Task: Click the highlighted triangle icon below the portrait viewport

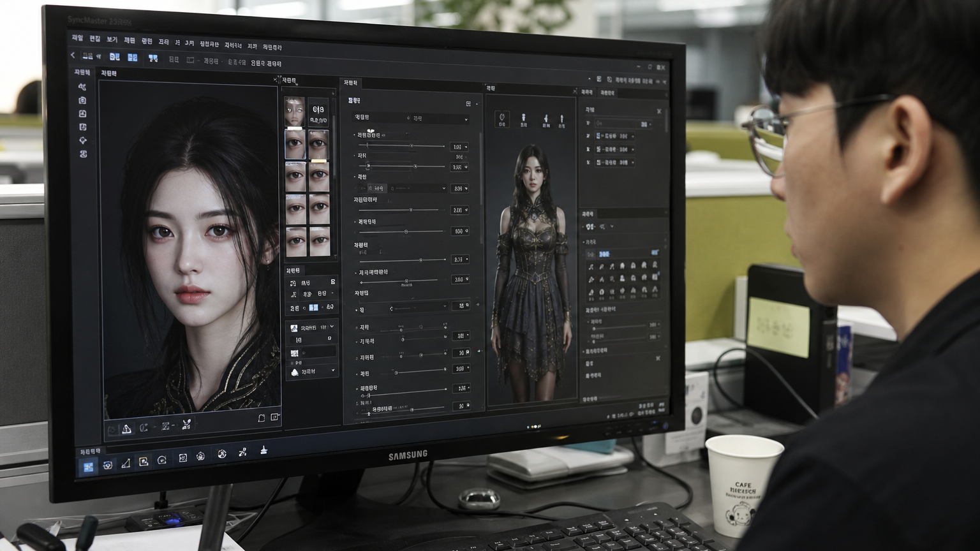Action: pos(126,429)
